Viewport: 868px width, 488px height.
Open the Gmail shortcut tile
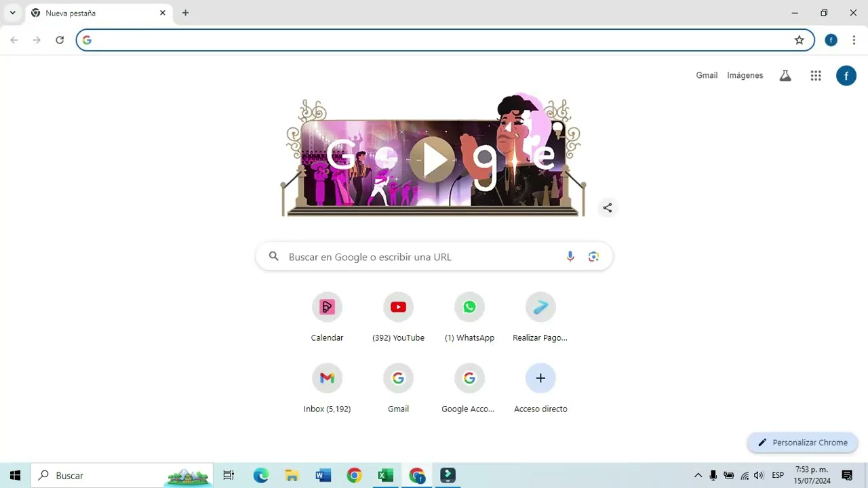click(x=398, y=388)
